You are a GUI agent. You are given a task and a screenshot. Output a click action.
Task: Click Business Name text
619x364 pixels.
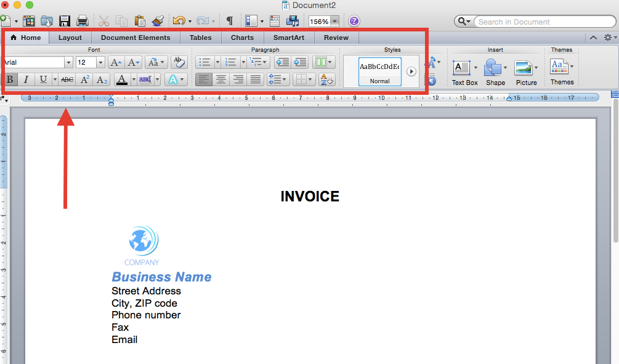pyautogui.click(x=161, y=277)
